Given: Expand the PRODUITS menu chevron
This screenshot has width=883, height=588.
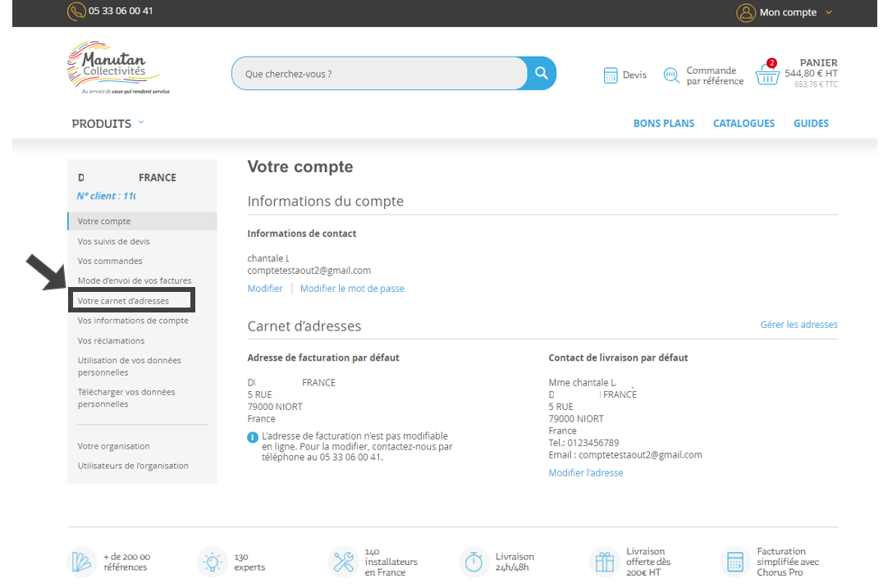Looking at the screenshot, I should (x=140, y=122).
